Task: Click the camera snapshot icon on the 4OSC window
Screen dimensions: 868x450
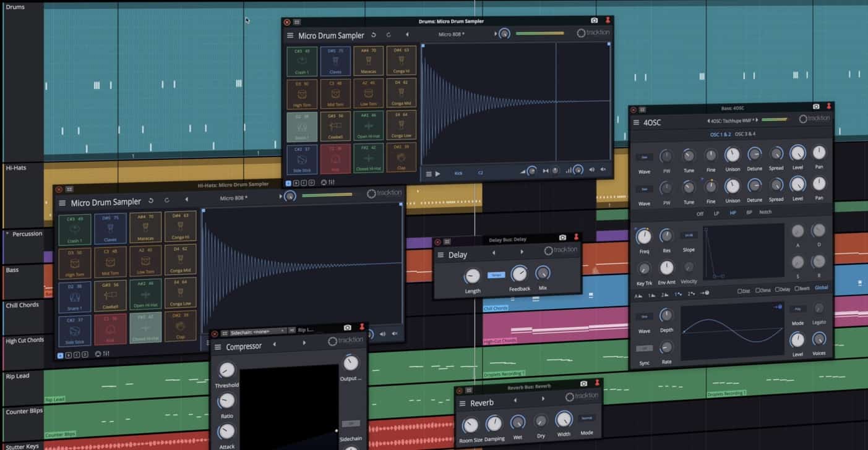Action: (816, 107)
